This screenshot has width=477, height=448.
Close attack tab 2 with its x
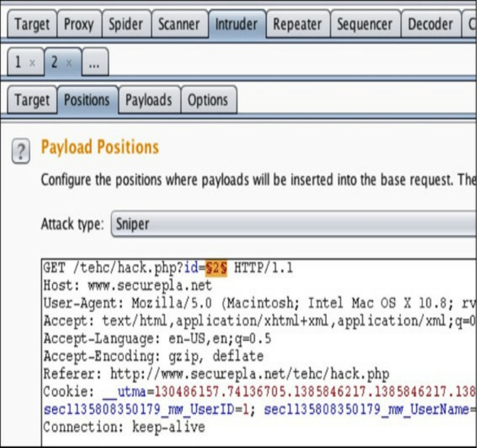pos(69,63)
